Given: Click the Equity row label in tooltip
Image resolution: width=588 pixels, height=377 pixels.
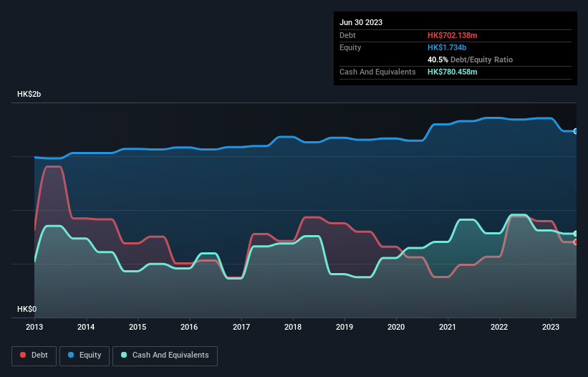Looking at the screenshot, I should (x=350, y=47).
